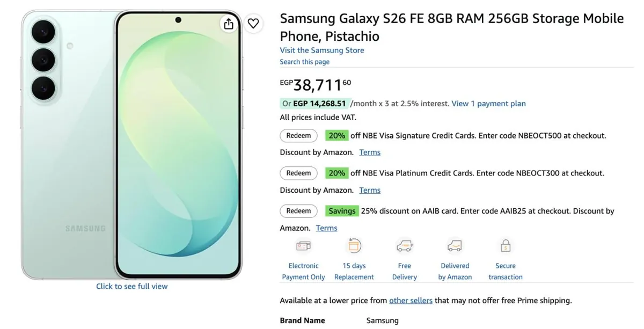
Task: Click the Electronic Payment Only icon
Action: (x=303, y=246)
